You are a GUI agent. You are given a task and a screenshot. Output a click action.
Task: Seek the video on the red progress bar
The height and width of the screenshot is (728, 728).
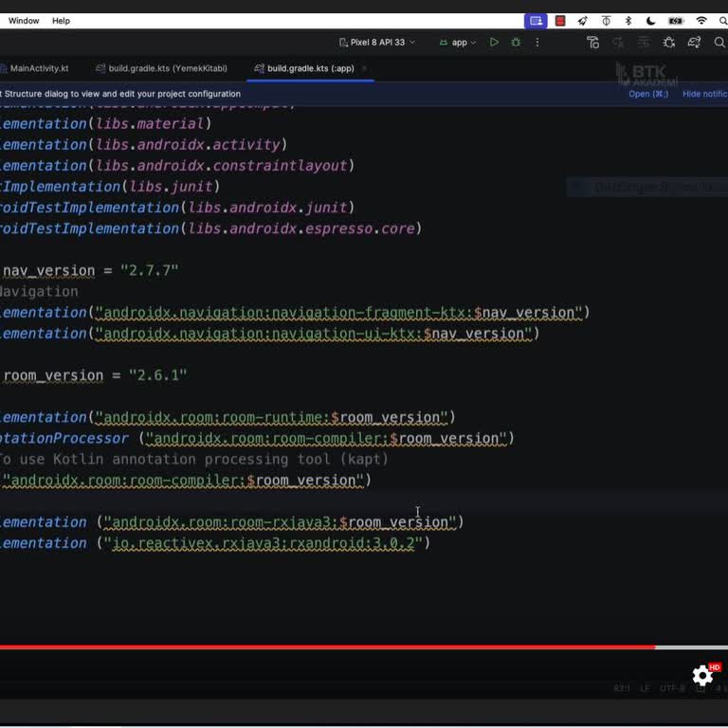point(327,646)
